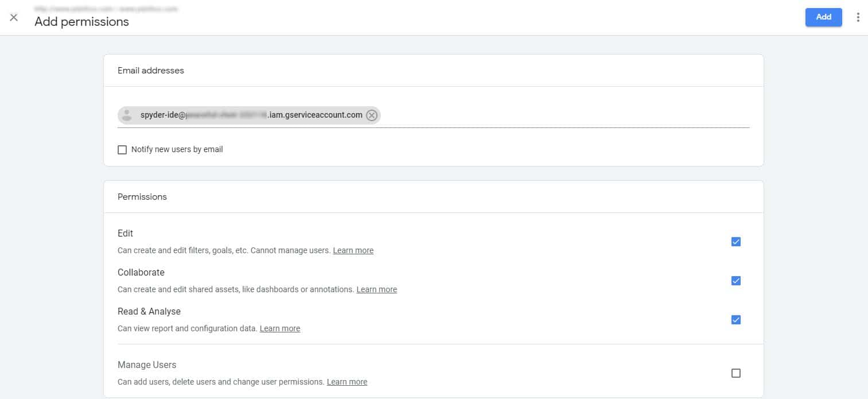Disable the Collaborate permission checkbox
Image resolution: width=868 pixels, height=399 pixels.
[735, 281]
